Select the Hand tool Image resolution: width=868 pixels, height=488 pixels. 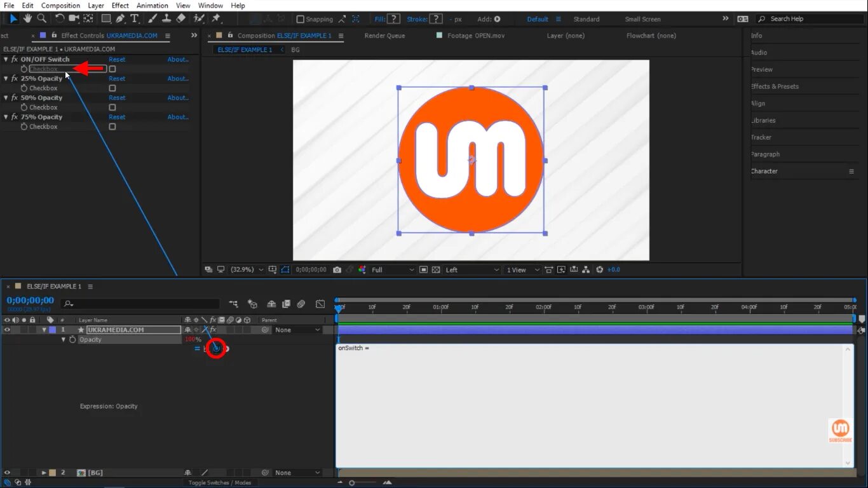coord(28,18)
